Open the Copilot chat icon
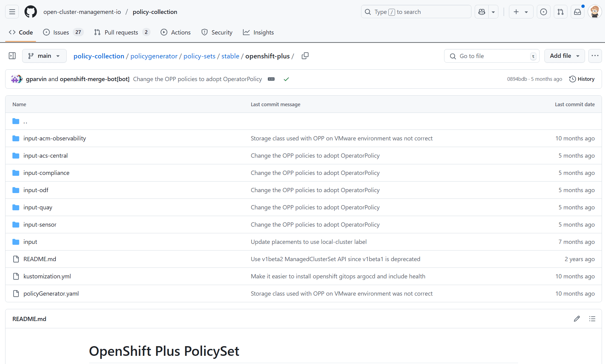The width and height of the screenshot is (605, 364). [482, 12]
